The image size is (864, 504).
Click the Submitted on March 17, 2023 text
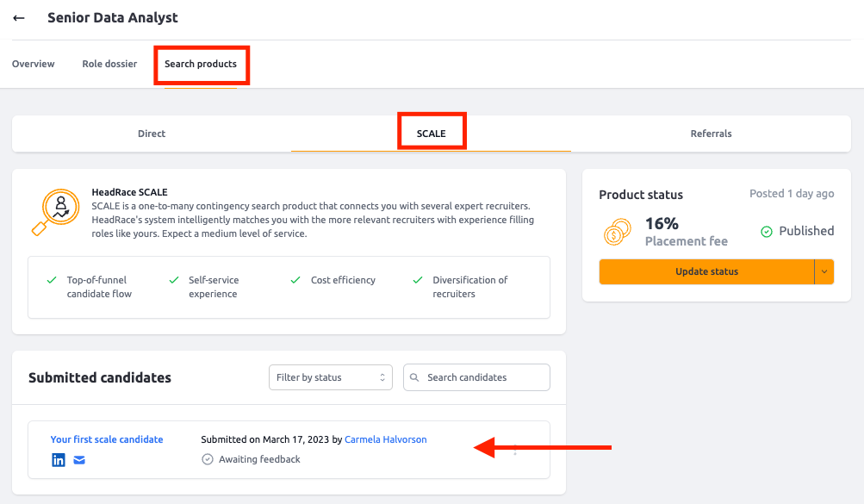[265, 439]
